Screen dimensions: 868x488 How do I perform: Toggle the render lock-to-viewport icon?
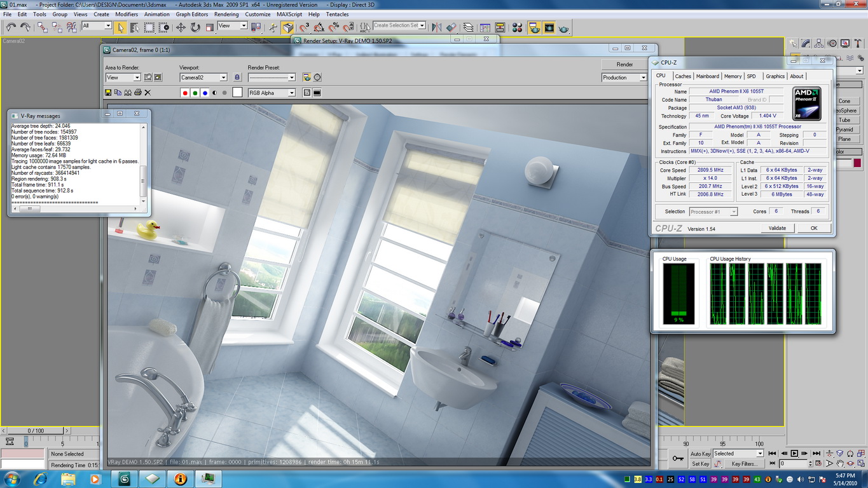coord(237,78)
